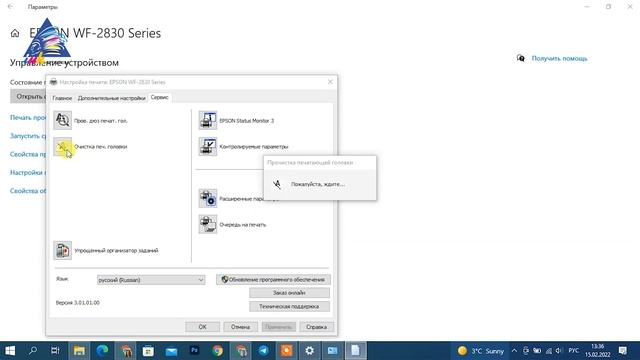The width and height of the screenshot is (640, 360).
Task: Click the Справка button
Action: pos(316,327)
